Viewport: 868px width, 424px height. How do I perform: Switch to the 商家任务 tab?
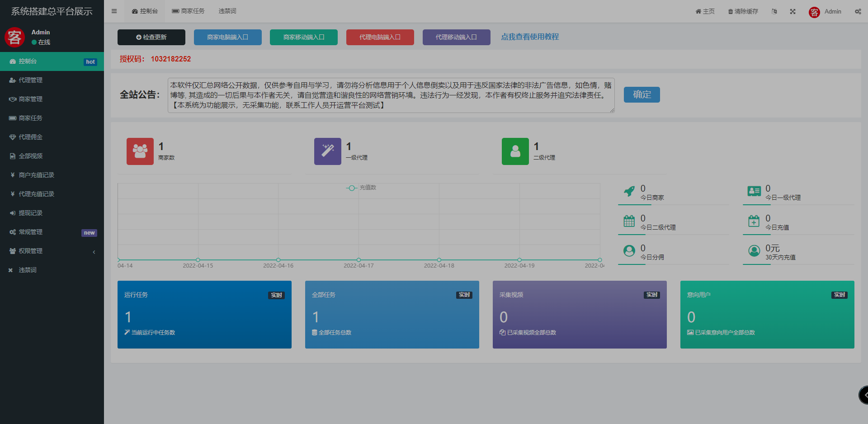188,11
